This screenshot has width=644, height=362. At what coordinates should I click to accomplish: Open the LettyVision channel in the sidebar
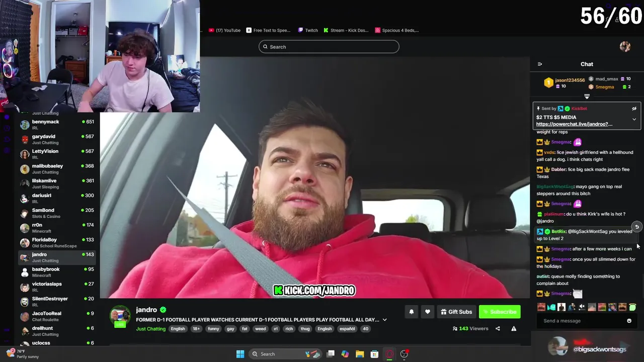[57, 154]
